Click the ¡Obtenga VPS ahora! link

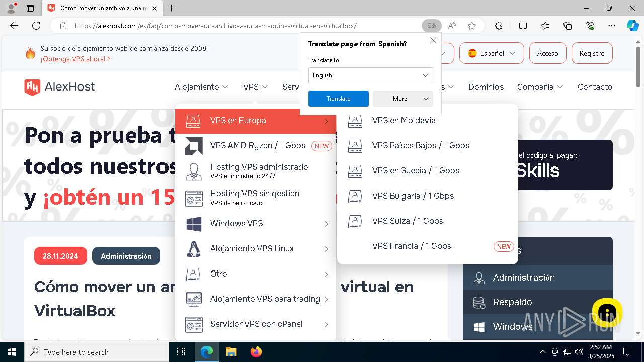[x=75, y=59]
